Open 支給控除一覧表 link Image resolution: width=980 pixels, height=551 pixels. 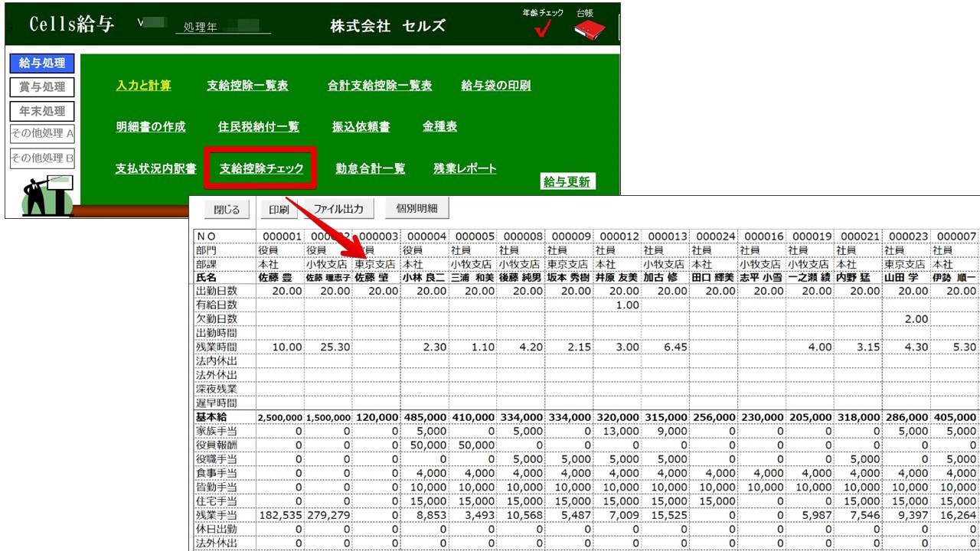point(247,86)
